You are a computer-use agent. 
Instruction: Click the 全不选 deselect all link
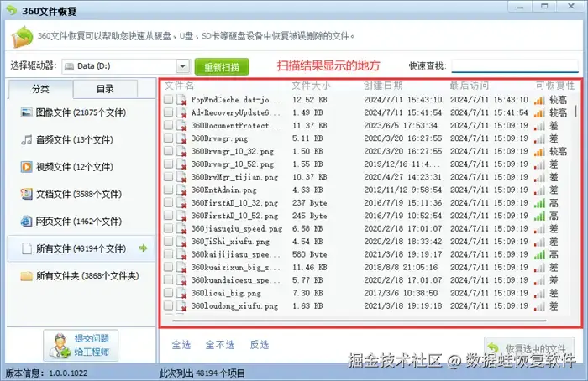pos(220,345)
